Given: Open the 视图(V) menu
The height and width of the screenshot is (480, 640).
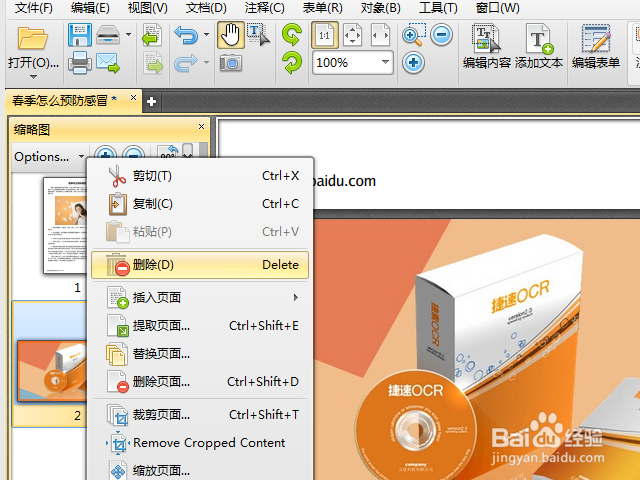Looking at the screenshot, I should click(147, 8).
